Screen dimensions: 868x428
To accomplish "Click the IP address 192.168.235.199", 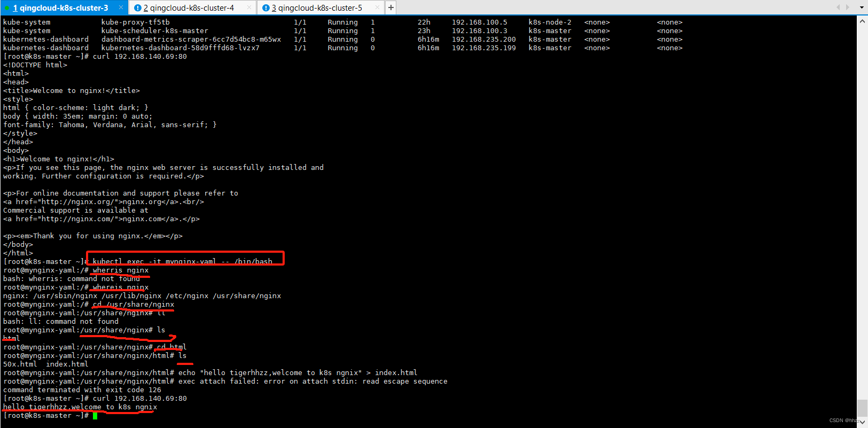I will (x=484, y=48).
